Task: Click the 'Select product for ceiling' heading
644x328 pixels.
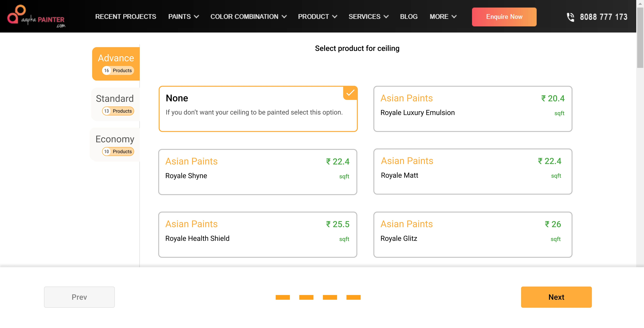Action: [x=357, y=48]
